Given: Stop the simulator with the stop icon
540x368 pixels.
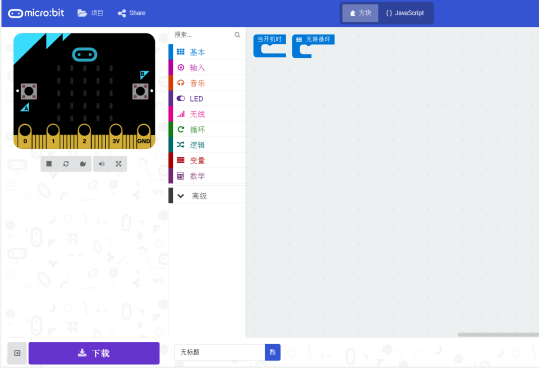Looking at the screenshot, I should click(x=49, y=164).
